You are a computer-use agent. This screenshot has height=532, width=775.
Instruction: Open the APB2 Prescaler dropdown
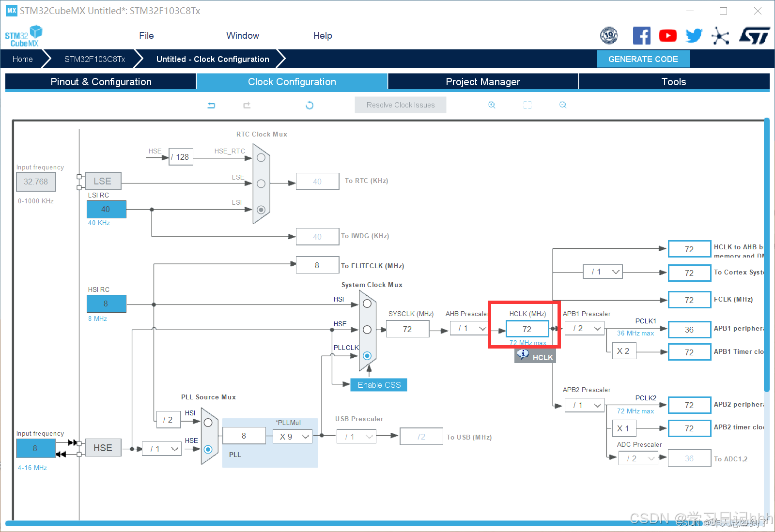(585, 405)
